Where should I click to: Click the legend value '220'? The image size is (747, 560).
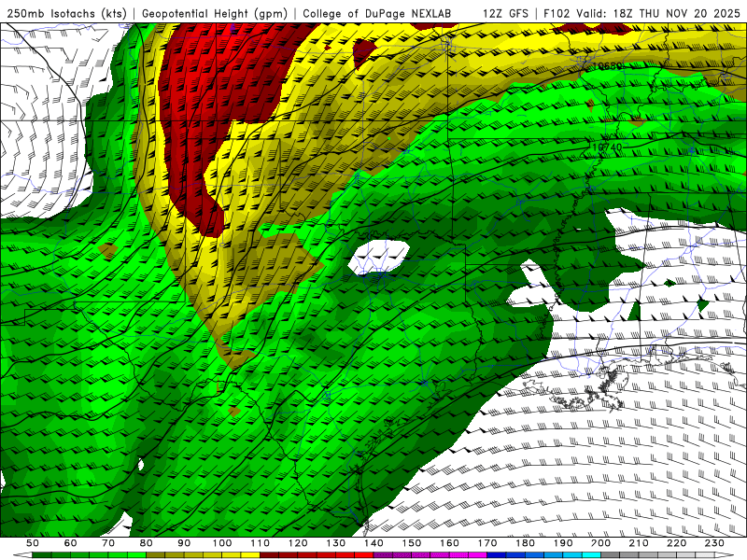coord(676,543)
